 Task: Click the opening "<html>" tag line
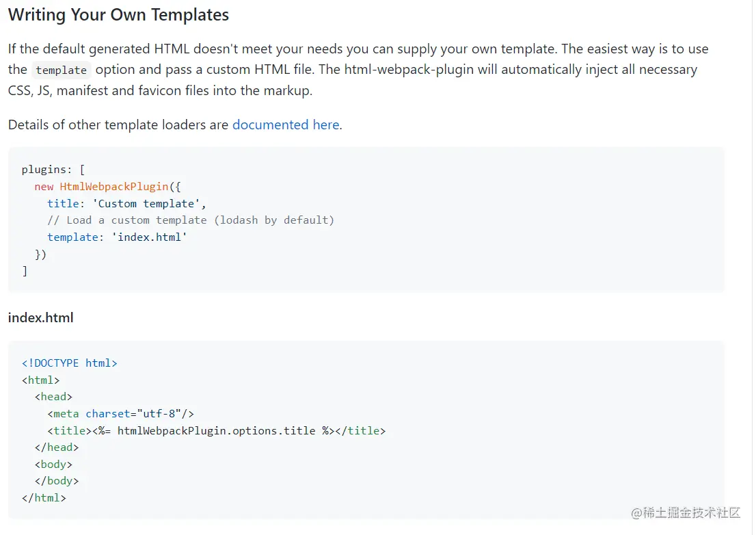click(40, 380)
